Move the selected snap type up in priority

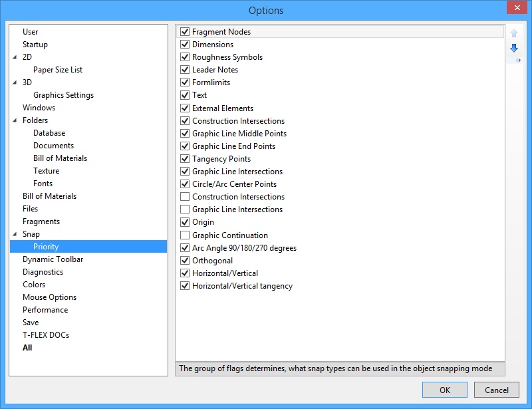(514, 32)
